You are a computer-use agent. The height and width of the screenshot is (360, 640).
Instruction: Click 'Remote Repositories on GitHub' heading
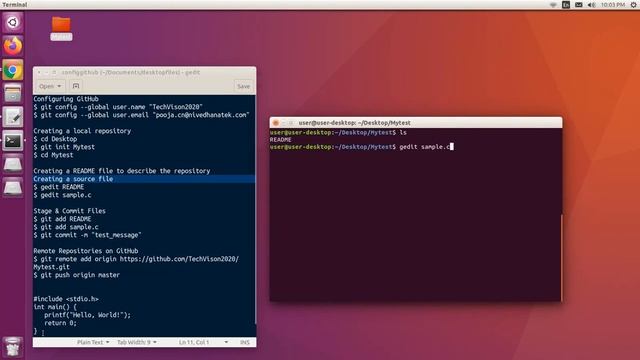coord(86,251)
